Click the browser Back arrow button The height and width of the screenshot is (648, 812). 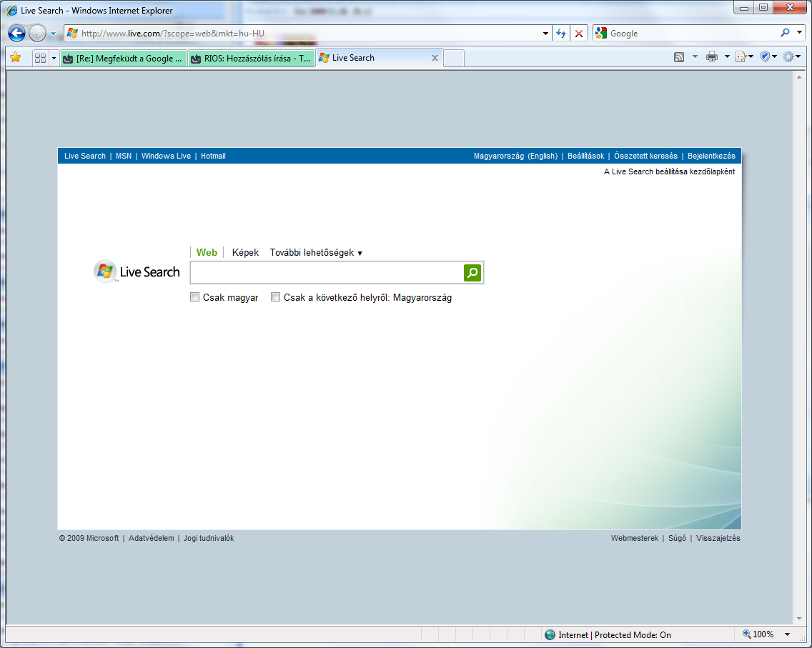[16, 34]
